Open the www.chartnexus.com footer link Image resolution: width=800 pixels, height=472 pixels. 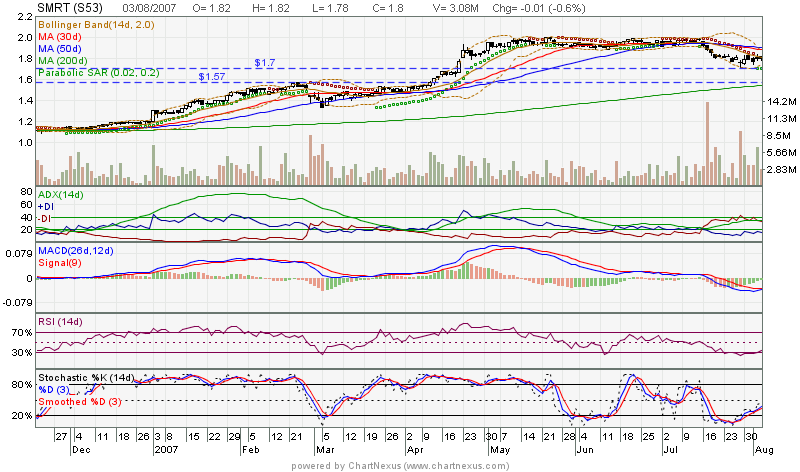441,465
